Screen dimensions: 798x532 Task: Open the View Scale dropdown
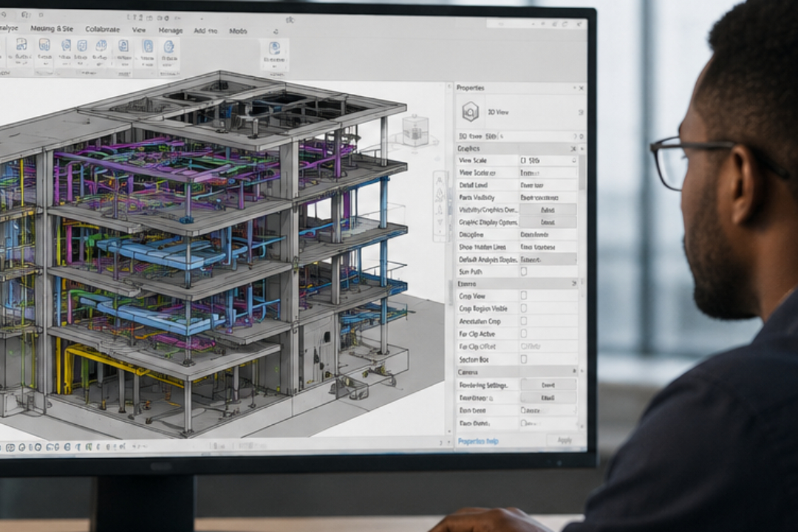(548, 160)
